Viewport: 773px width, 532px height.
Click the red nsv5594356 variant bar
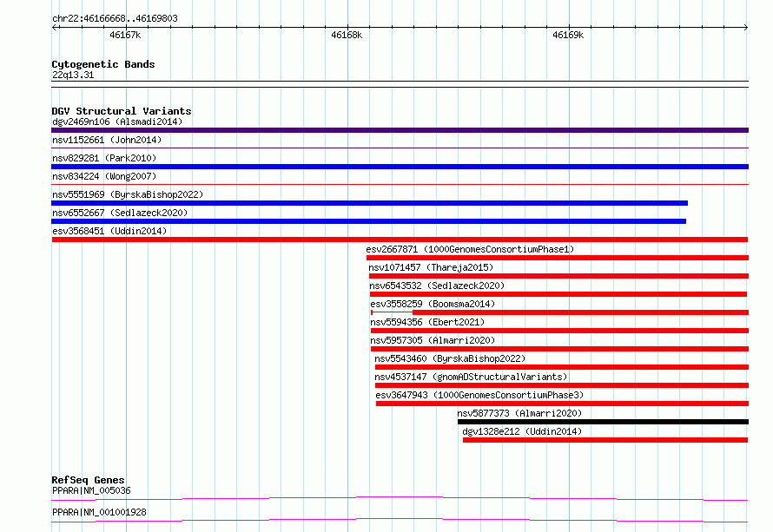pyautogui.click(x=559, y=331)
